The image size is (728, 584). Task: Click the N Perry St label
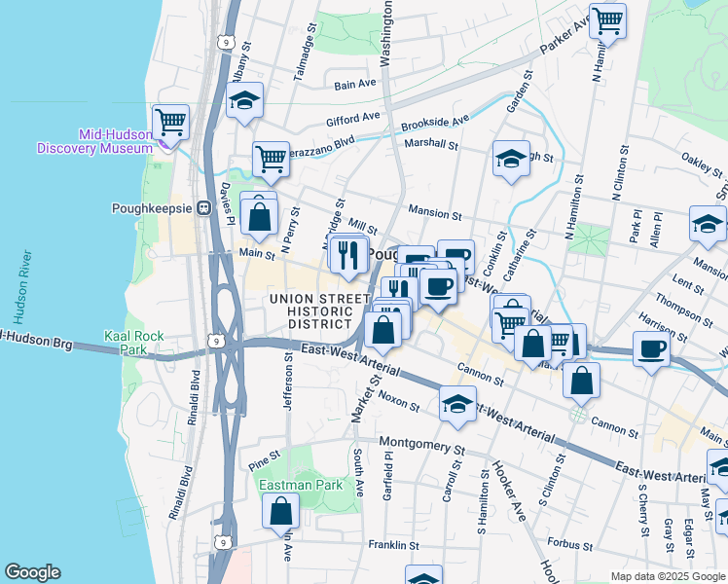tap(291, 231)
